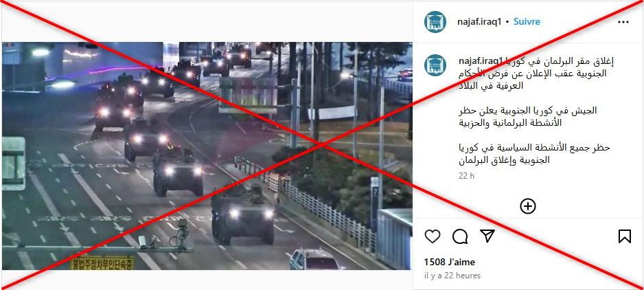Open the military convoy photo
Image resolution: width=644 pixels, height=290 pixels.
click(207, 156)
